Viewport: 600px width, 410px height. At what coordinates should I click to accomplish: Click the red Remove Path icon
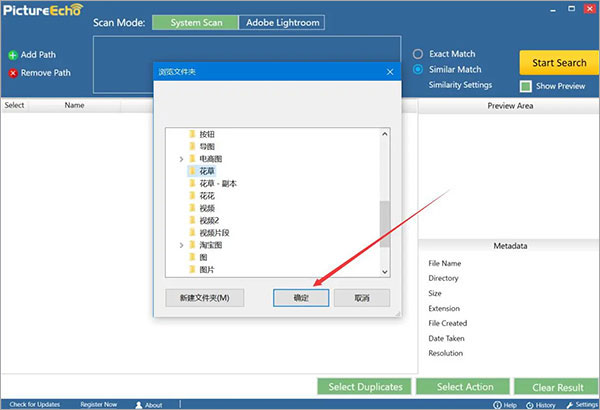point(13,73)
